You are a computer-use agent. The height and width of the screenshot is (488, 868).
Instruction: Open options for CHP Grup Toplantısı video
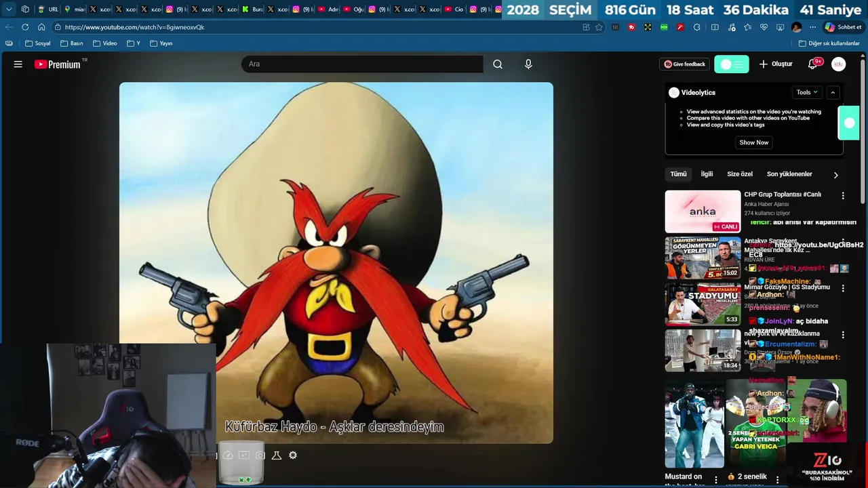click(843, 195)
